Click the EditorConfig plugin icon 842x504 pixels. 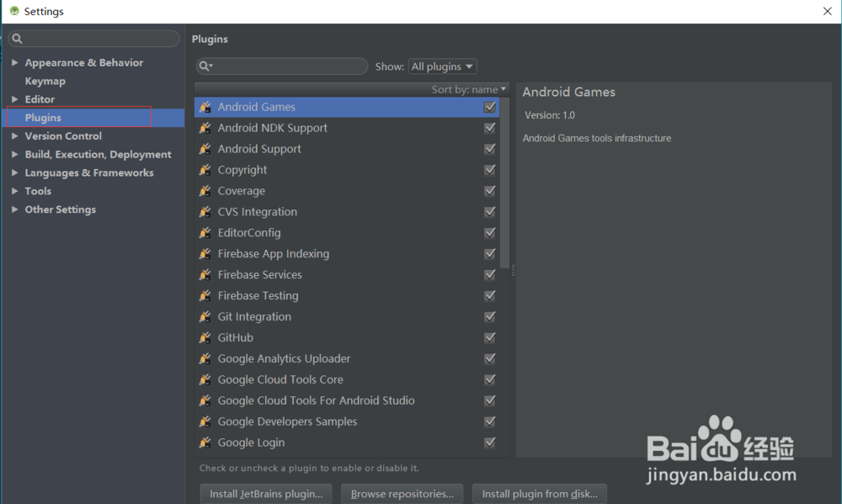(x=205, y=232)
